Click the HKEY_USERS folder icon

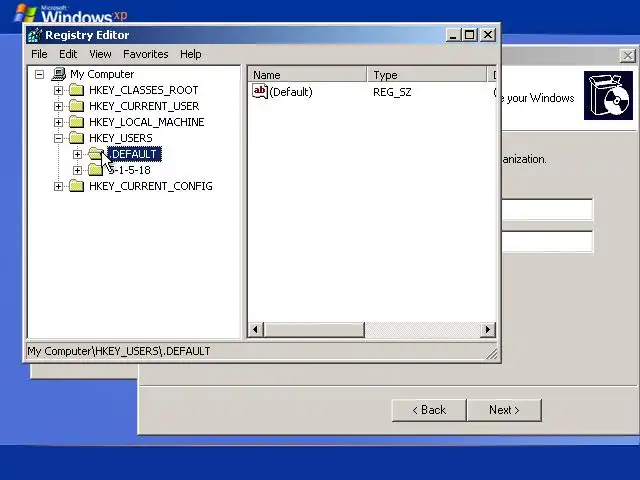pos(76,138)
